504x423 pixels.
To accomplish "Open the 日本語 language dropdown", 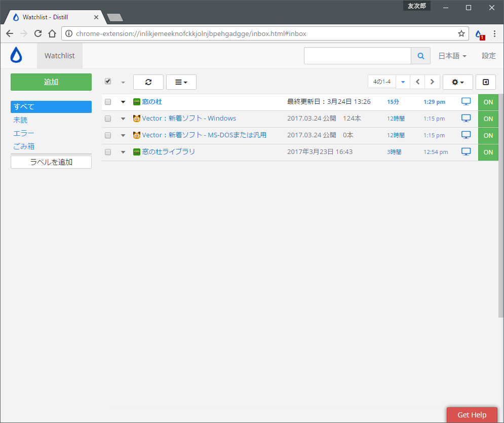I will point(452,56).
